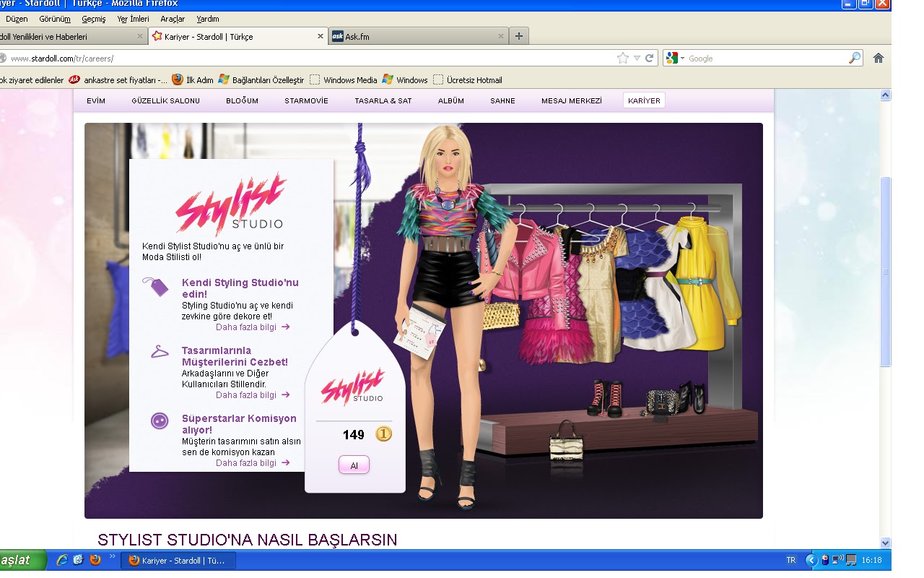
Task: Launch Firefox from the quick launch bar
Action: point(95,560)
